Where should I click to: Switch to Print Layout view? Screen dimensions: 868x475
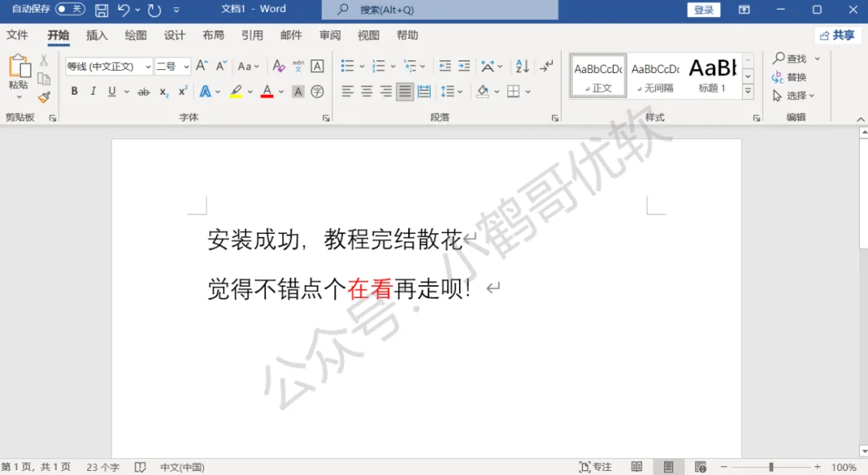pyautogui.click(x=668, y=467)
